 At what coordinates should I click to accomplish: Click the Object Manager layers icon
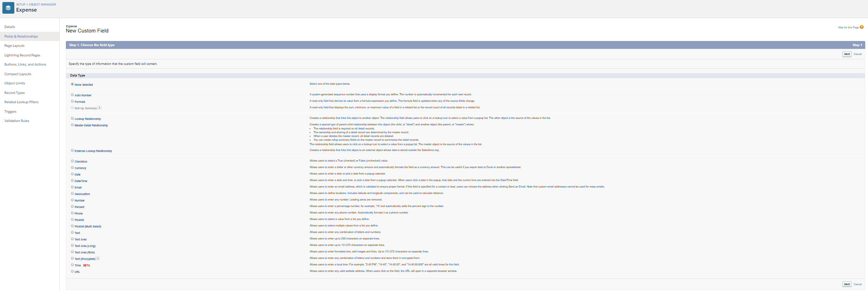pyautogui.click(x=8, y=8)
